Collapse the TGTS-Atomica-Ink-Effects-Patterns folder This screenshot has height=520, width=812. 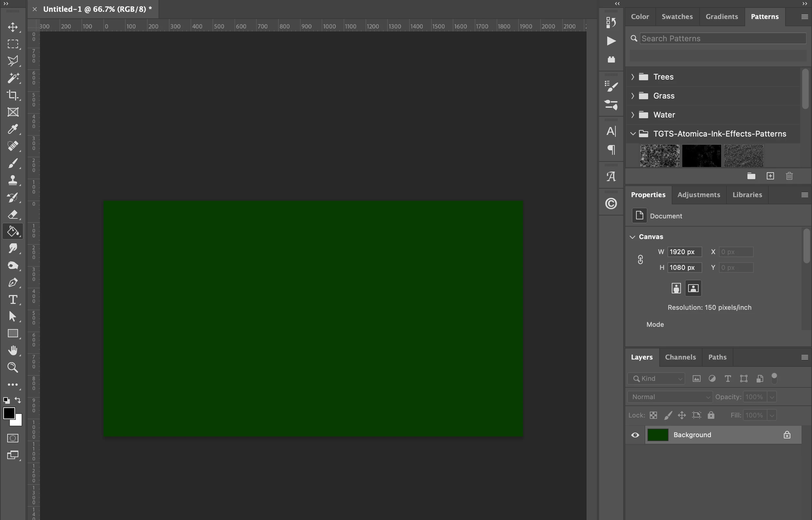632,134
